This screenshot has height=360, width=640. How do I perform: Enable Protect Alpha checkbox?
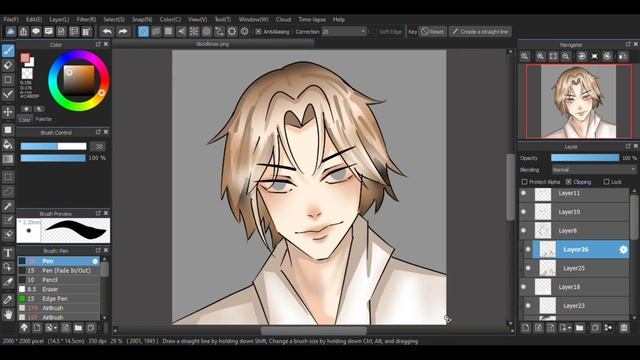tap(524, 182)
